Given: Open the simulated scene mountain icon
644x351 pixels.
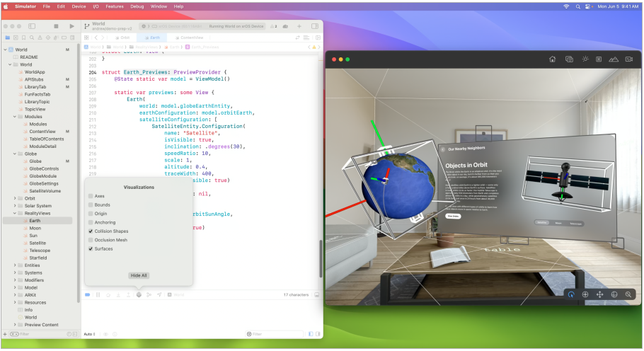Looking at the screenshot, I should click(x=613, y=59).
